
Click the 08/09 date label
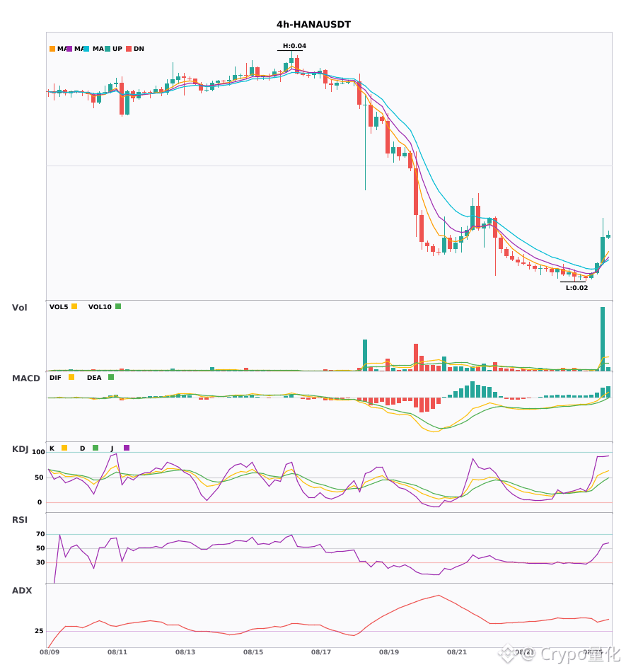50,652
